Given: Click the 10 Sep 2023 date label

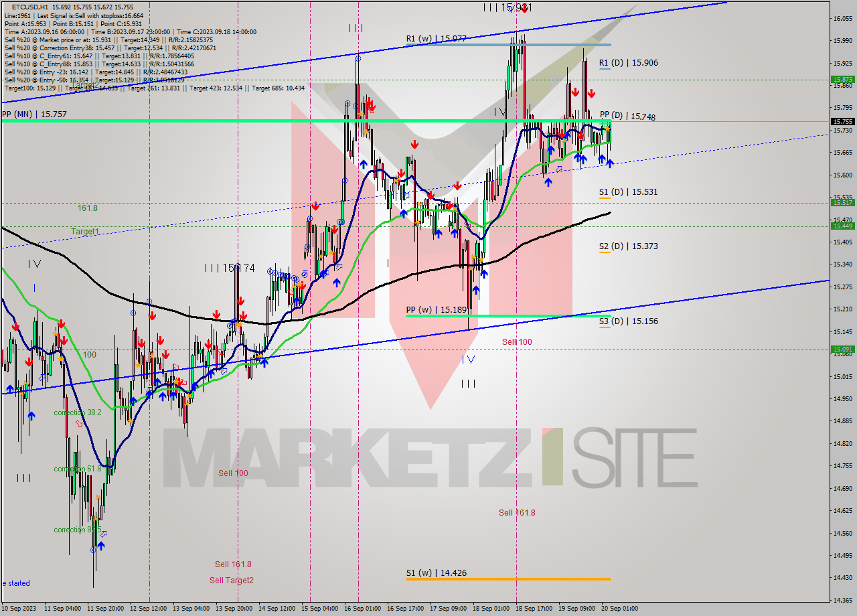Looking at the screenshot, I should [x=19, y=609].
